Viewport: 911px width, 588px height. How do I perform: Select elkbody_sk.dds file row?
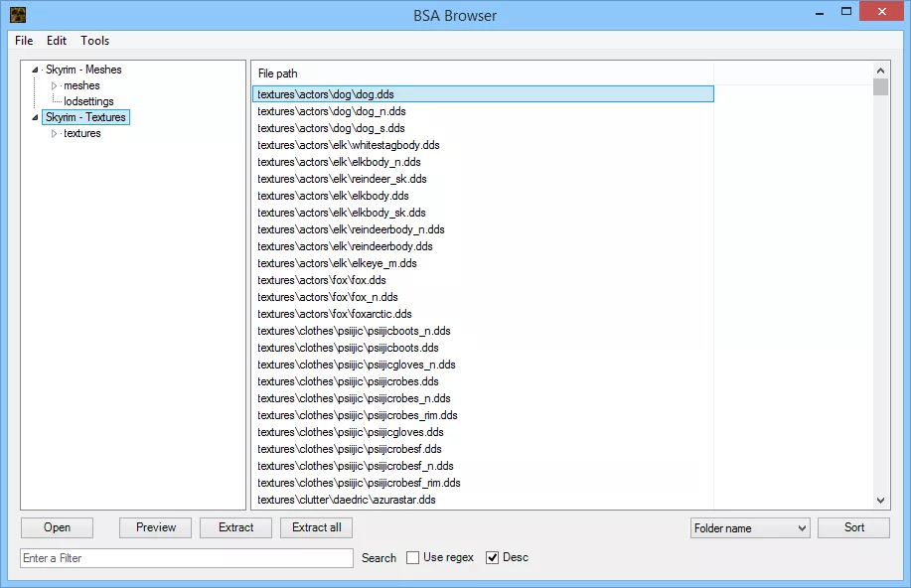483,213
